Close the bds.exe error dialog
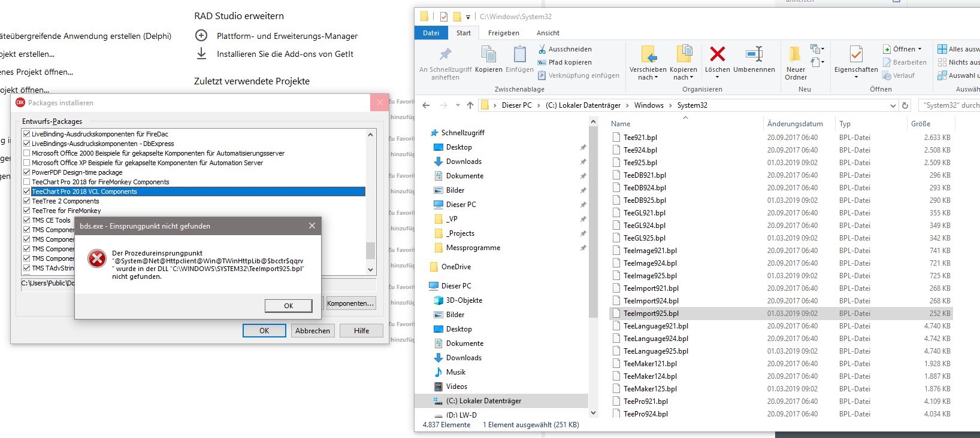 (x=311, y=226)
